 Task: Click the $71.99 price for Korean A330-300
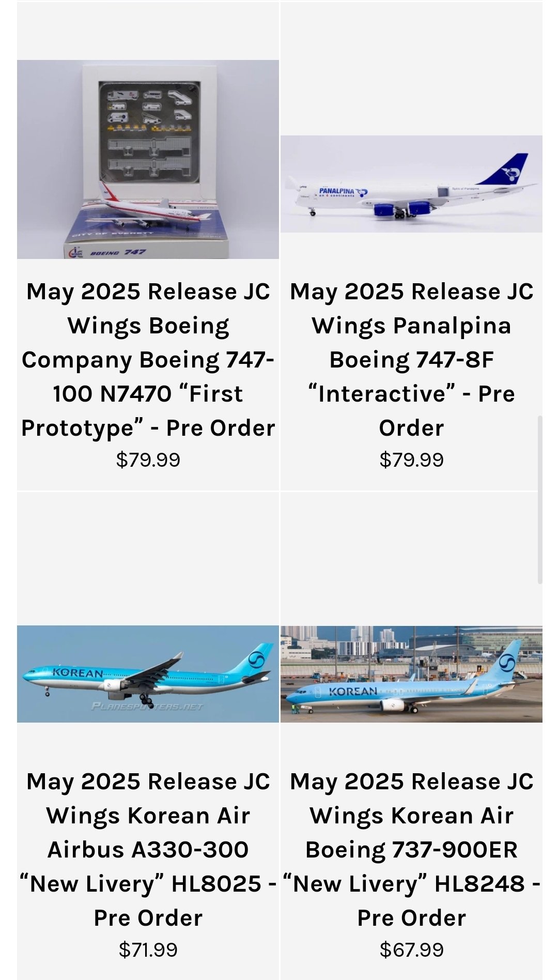tap(148, 950)
